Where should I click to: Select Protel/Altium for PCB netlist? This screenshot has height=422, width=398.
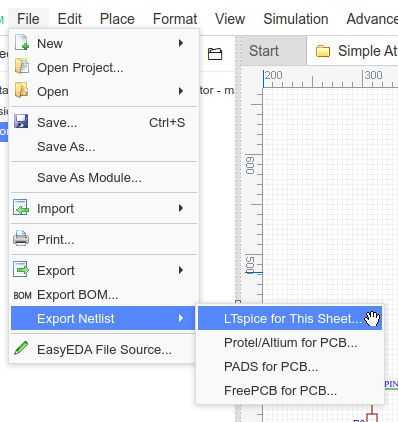tap(290, 343)
